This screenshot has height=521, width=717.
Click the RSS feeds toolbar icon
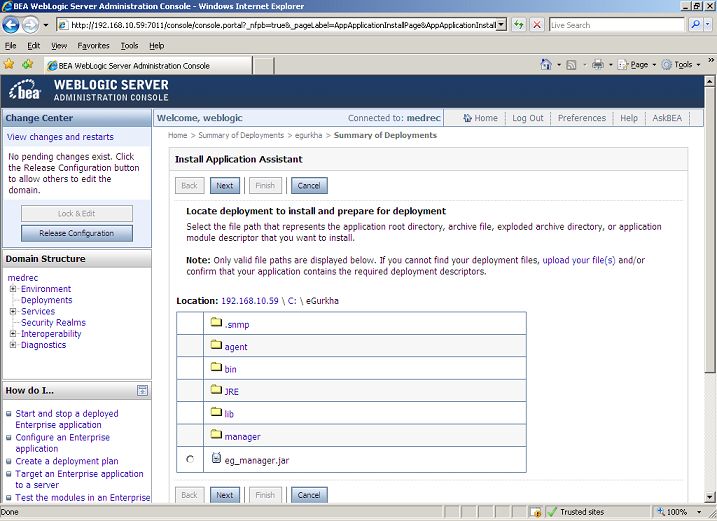(571, 65)
